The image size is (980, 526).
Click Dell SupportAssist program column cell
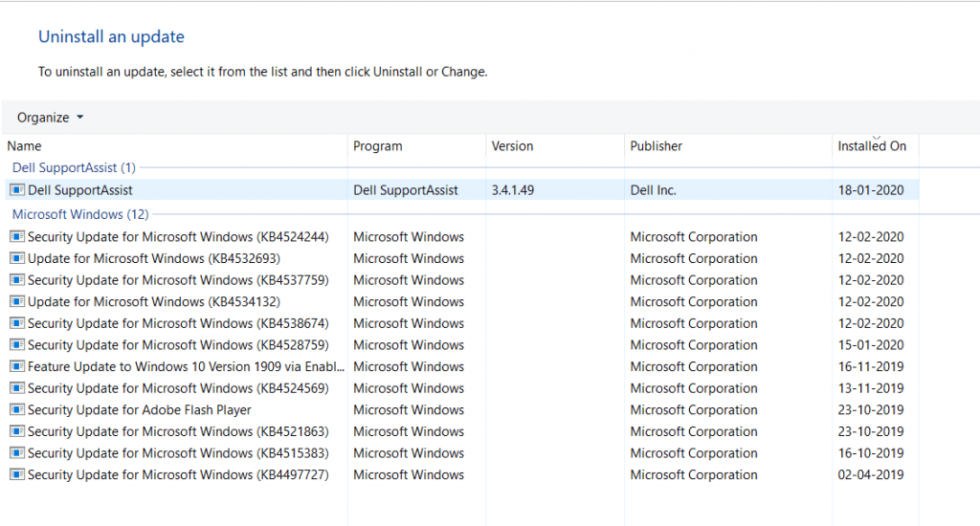[406, 190]
